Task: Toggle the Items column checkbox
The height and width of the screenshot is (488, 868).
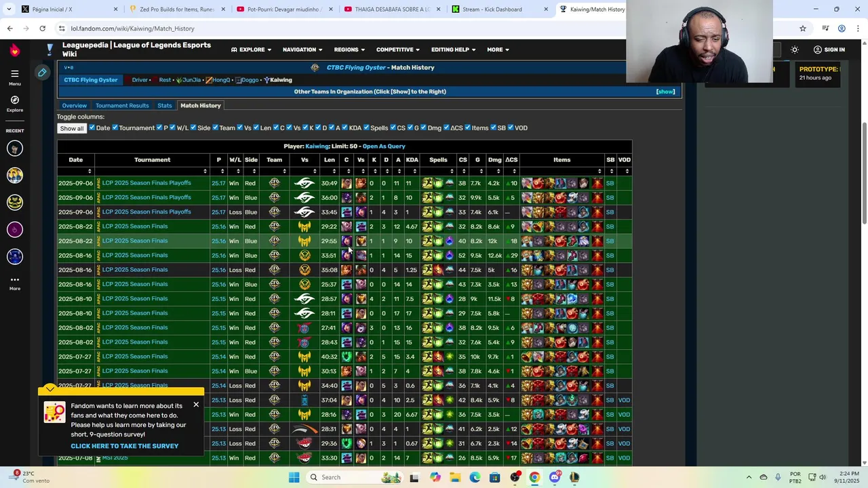Action: [467, 127]
